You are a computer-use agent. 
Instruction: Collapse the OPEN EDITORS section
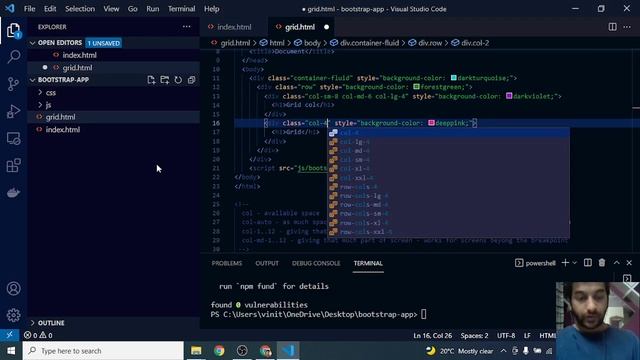click(32, 43)
